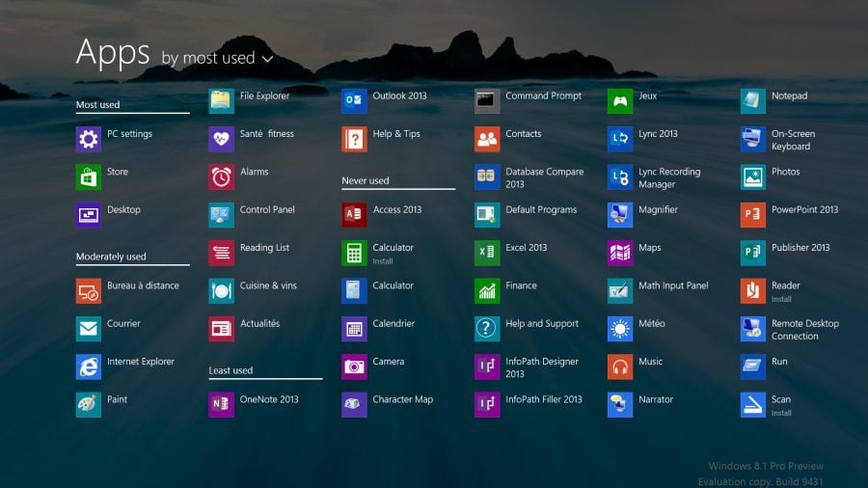This screenshot has width=868, height=488.
Task: Open the Jeux gamepad icon
Action: [x=620, y=100]
